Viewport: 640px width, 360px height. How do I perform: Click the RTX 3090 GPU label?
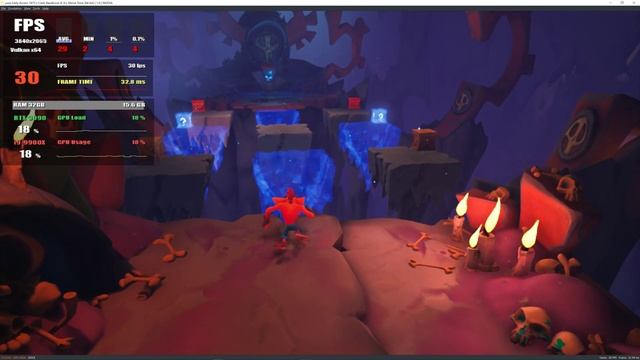point(30,118)
